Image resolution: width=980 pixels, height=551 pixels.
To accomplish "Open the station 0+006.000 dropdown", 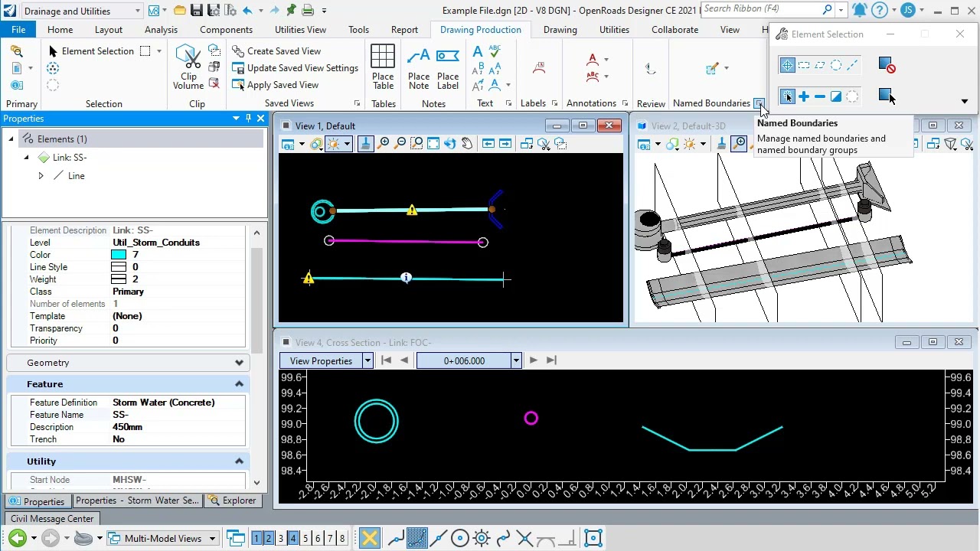I will point(516,360).
